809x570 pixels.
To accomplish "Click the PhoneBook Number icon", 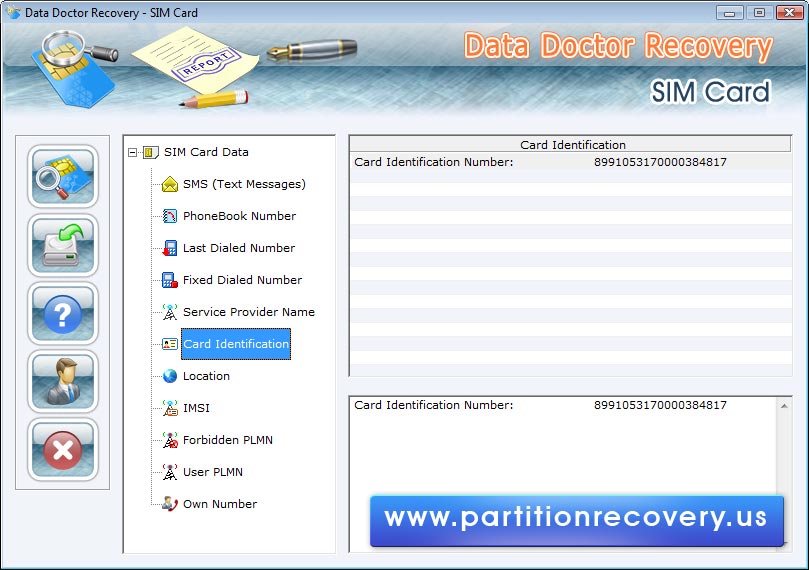I will pyautogui.click(x=170, y=216).
